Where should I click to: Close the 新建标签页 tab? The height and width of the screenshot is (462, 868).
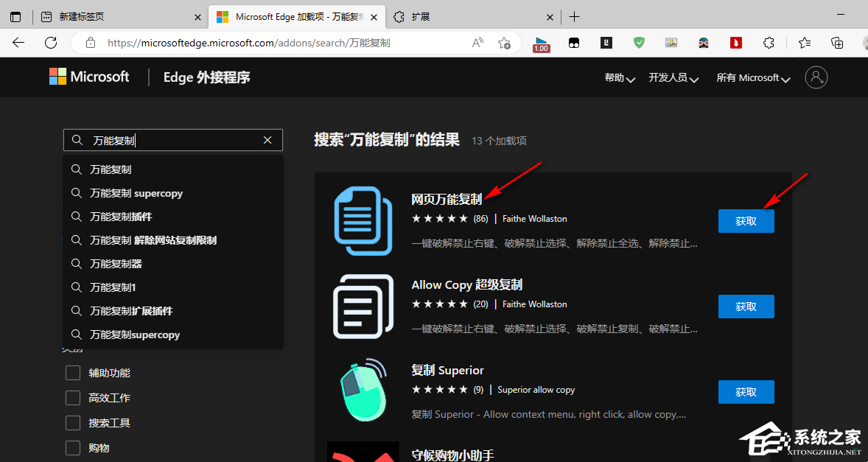coord(197,17)
